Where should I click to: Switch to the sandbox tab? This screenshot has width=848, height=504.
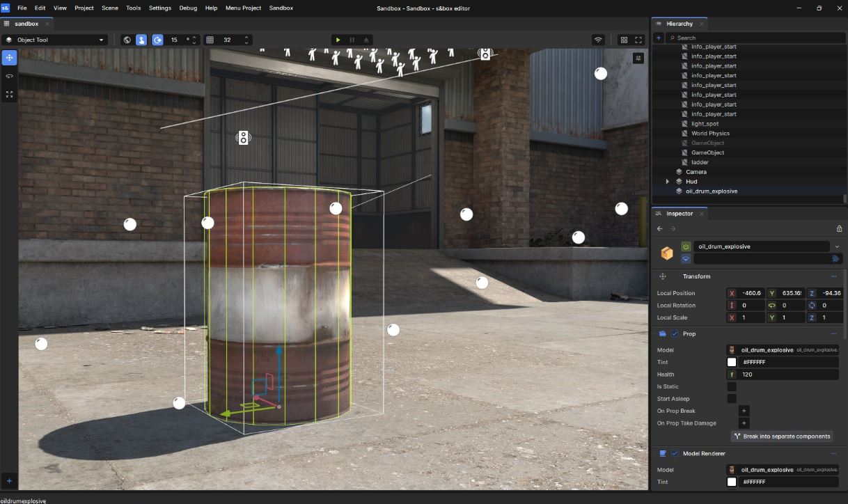coord(26,24)
